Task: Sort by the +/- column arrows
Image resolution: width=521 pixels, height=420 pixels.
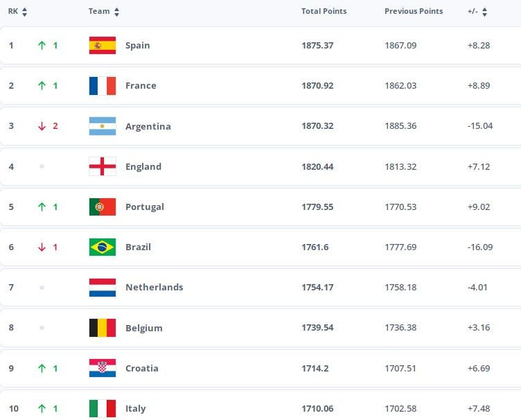Action: pos(484,12)
